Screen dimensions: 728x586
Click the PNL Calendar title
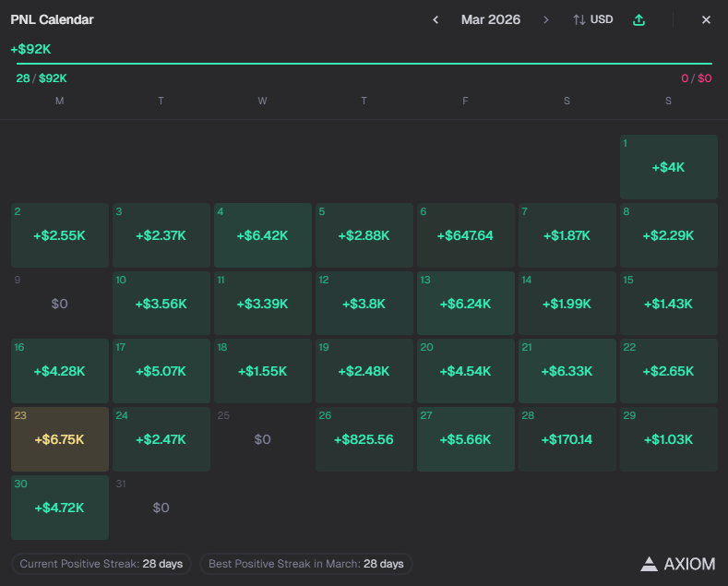tap(52, 19)
